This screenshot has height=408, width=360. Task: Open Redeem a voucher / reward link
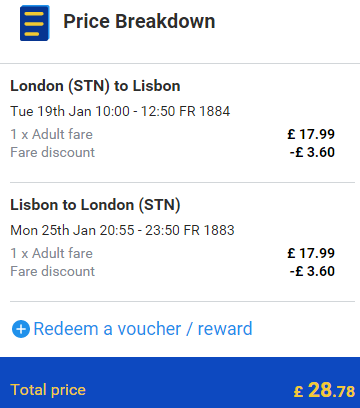(143, 329)
